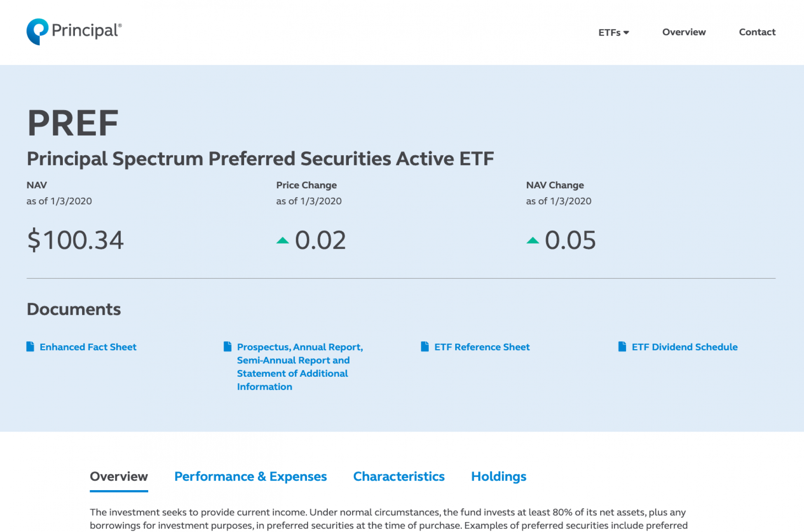Screen dimensions: 804x532
Task: Click the chevron next to ETFs
Action: 626,33
